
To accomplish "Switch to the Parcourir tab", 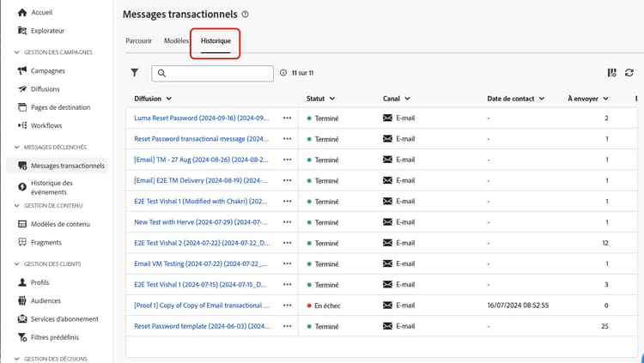I will tap(138, 40).
